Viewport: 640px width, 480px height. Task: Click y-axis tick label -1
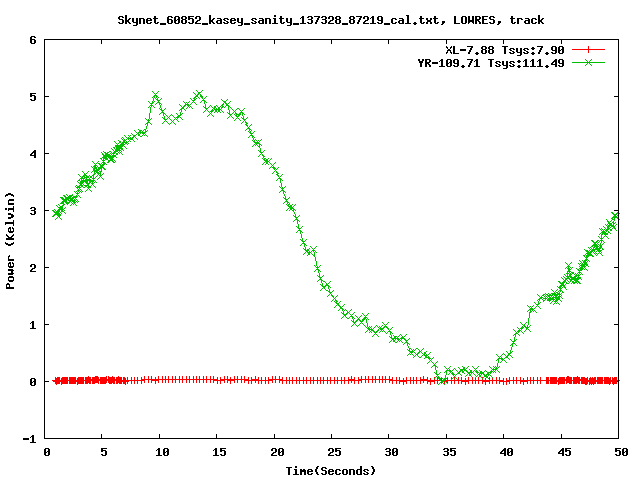click(x=29, y=439)
